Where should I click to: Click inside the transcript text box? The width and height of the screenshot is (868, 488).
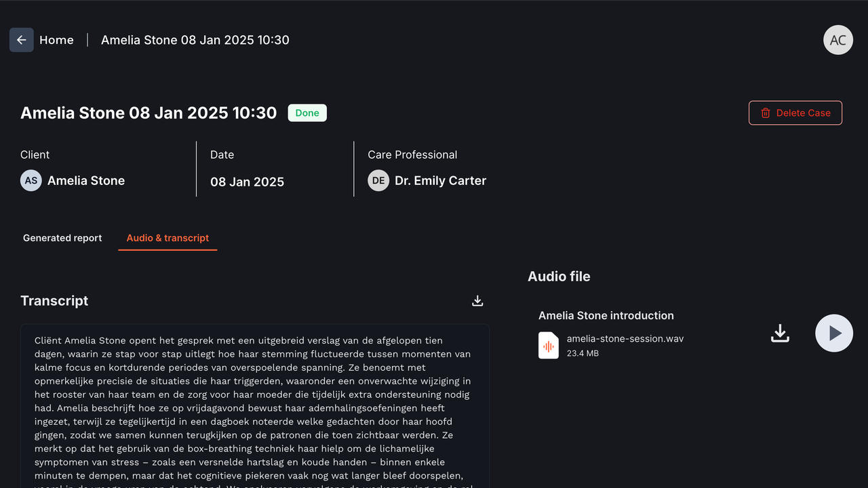(254, 407)
